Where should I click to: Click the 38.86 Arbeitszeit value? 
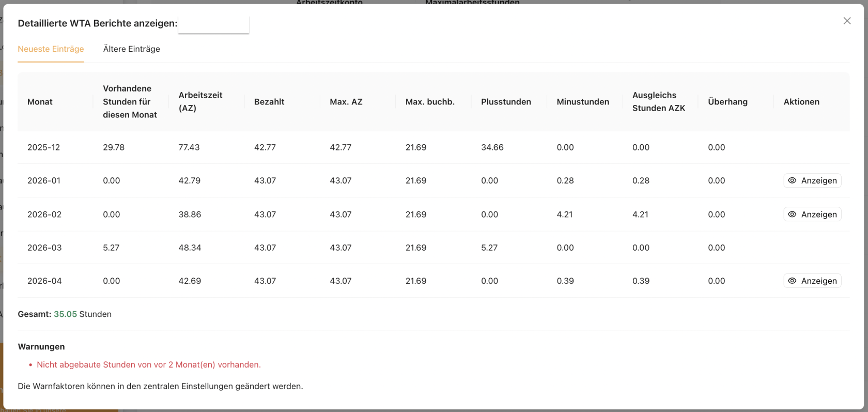click(190, 214)
